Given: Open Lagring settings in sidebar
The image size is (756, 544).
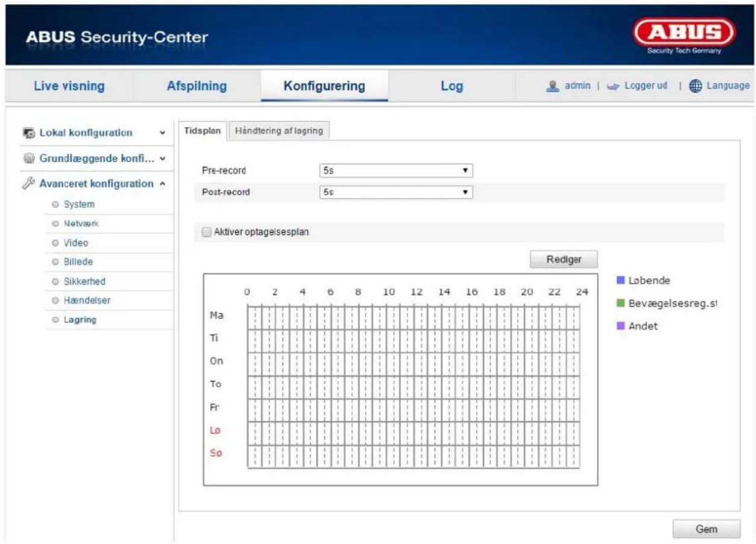Looking at the screenshot, I should 80,319.
